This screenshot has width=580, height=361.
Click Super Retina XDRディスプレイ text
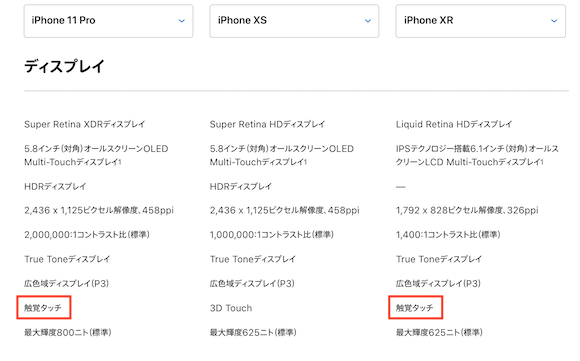(85, 124)
